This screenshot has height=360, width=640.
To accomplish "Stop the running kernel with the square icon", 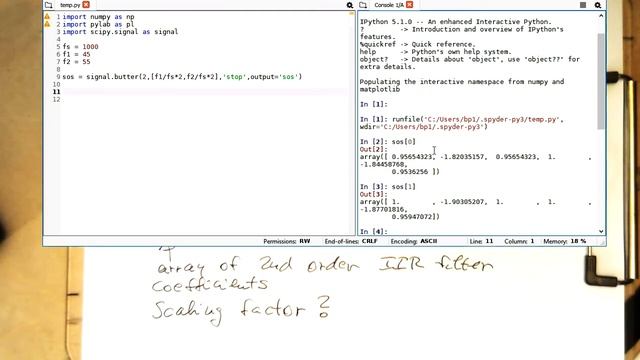I will click(583, 5).
